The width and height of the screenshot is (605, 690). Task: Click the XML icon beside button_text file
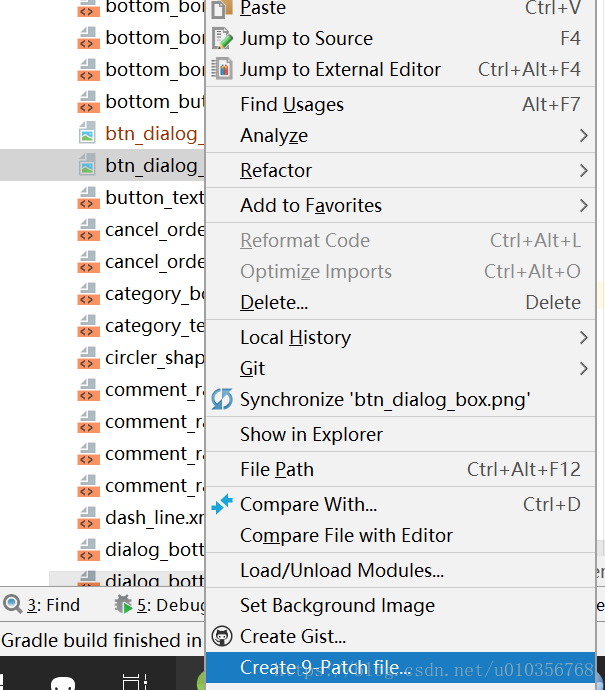coord(88,197)
